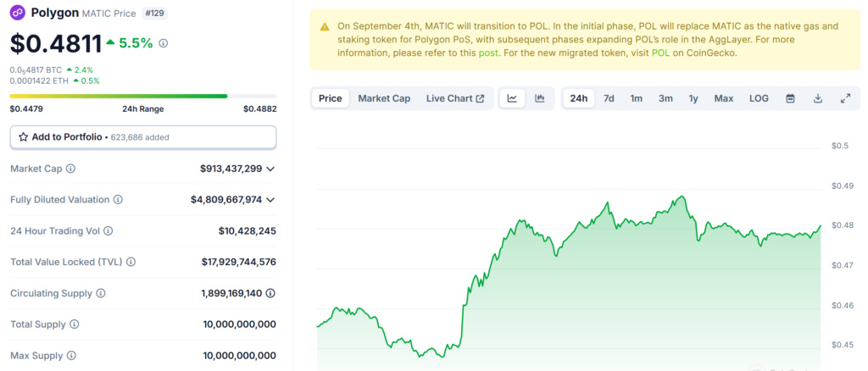
Task: Select the Price tab
Action: 330,98
